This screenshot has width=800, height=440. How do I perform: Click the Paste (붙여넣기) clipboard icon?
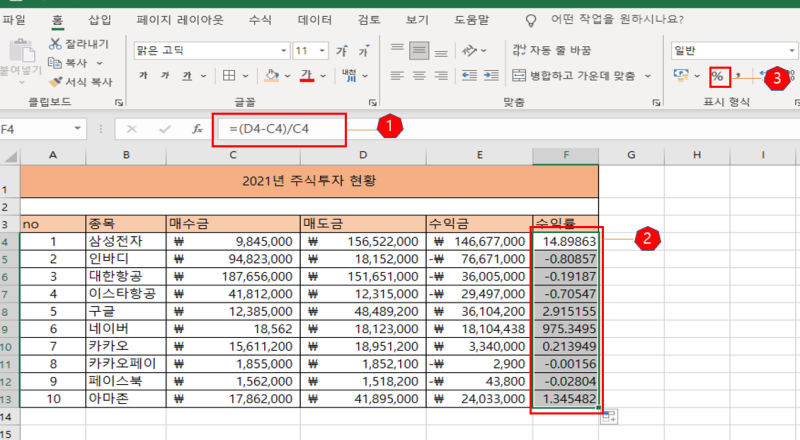coord(21,51)
